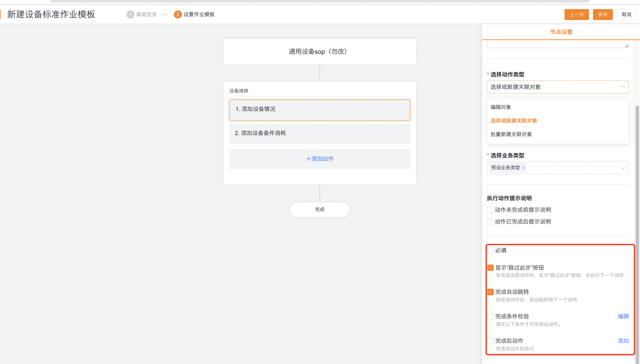The width and height of the screenshot is (640, 364).
Task: Open the 节点设置 tab
Action: pos(561,32)
